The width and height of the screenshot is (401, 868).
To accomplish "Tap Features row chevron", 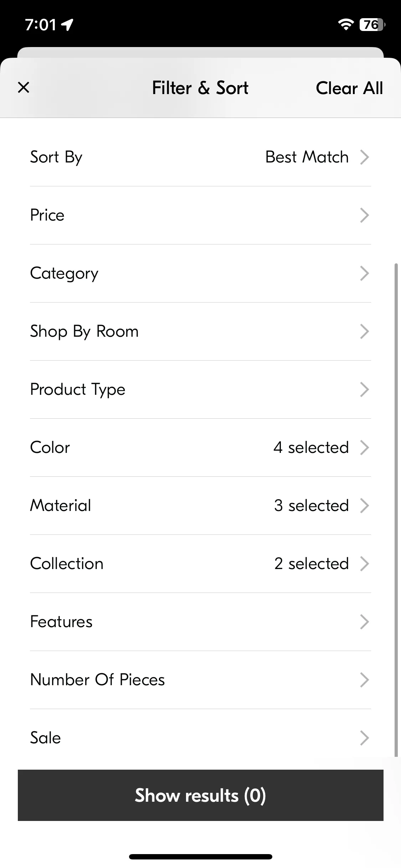I will (x=364, y=622).
